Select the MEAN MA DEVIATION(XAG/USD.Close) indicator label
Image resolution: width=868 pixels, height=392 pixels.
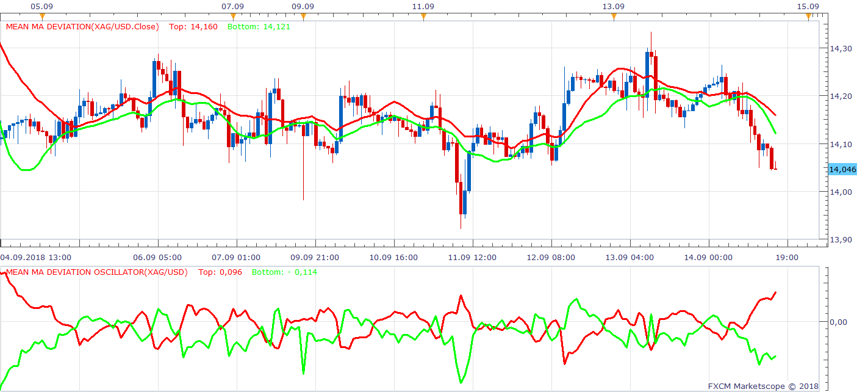82,27
